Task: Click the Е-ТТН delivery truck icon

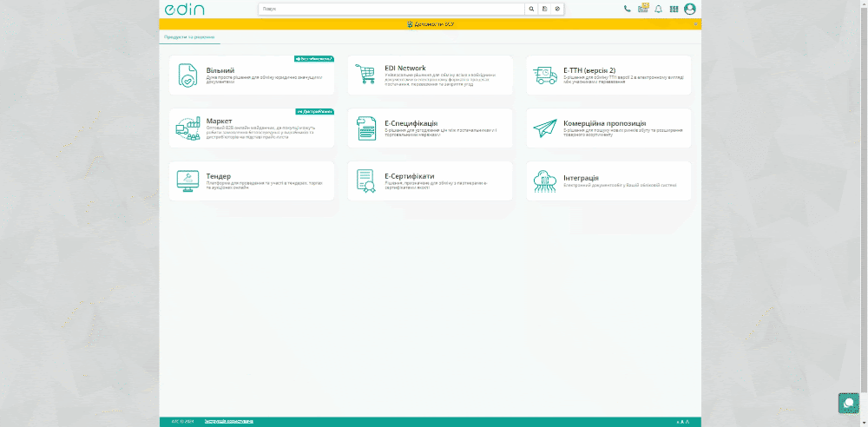Action: 545,75
